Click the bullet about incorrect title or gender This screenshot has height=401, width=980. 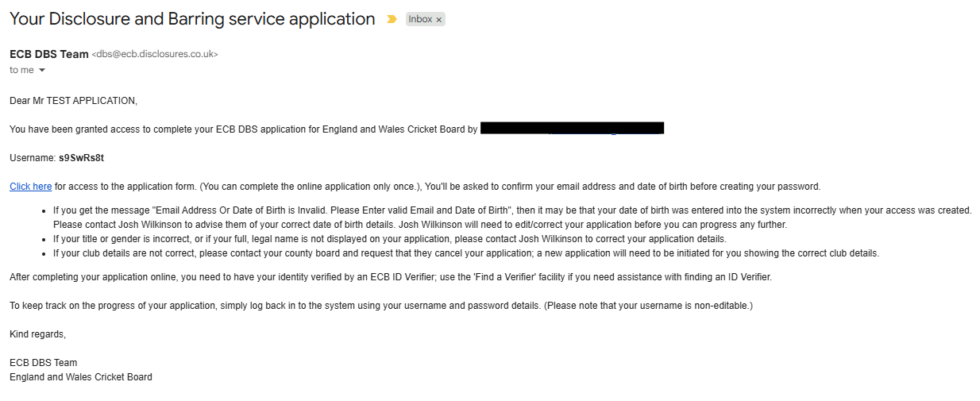coord(389,239)
